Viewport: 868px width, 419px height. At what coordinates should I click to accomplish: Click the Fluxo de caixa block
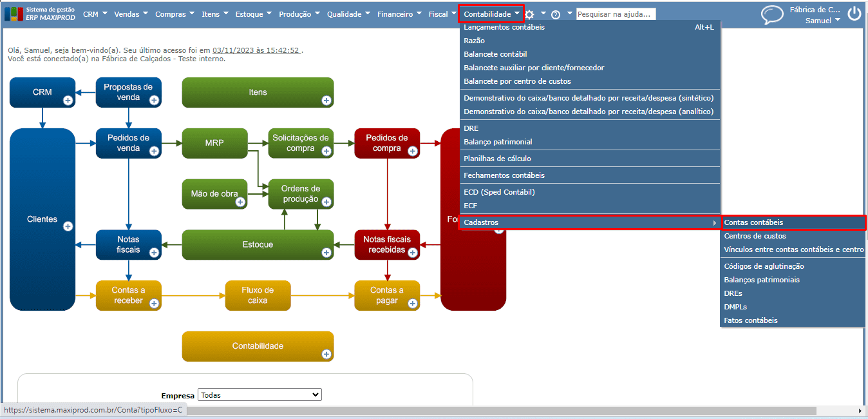[258, 295]
